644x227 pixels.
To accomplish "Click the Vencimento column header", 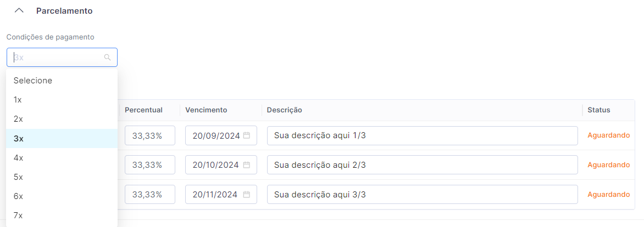I will (x=206, y=110).
